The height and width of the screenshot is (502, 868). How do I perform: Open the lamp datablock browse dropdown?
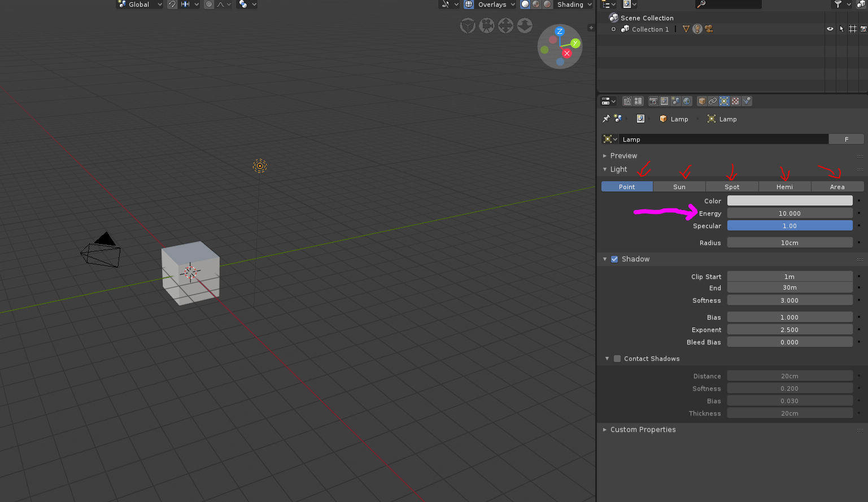click(x=610, y=139)
